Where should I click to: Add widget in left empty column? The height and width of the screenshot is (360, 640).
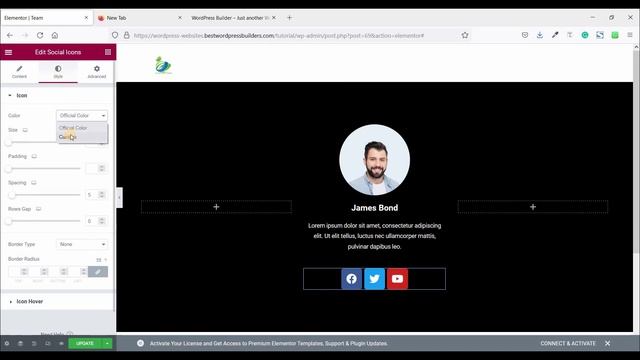click(216, 207)
